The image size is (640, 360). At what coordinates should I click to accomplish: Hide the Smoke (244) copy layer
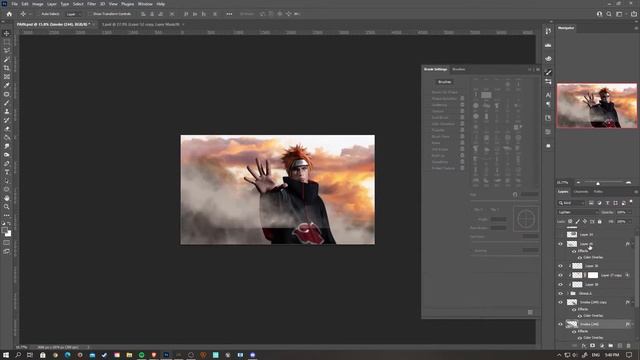coord(560,302)
